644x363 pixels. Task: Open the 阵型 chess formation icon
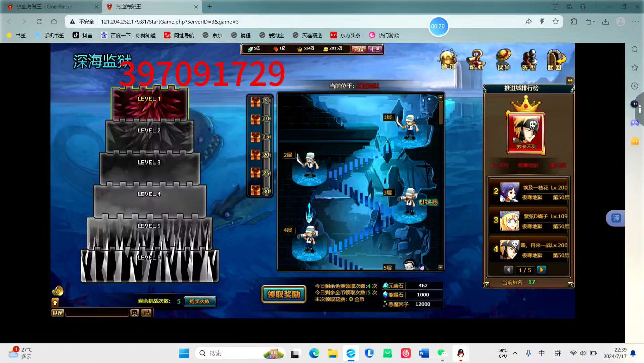pos(529,59)
